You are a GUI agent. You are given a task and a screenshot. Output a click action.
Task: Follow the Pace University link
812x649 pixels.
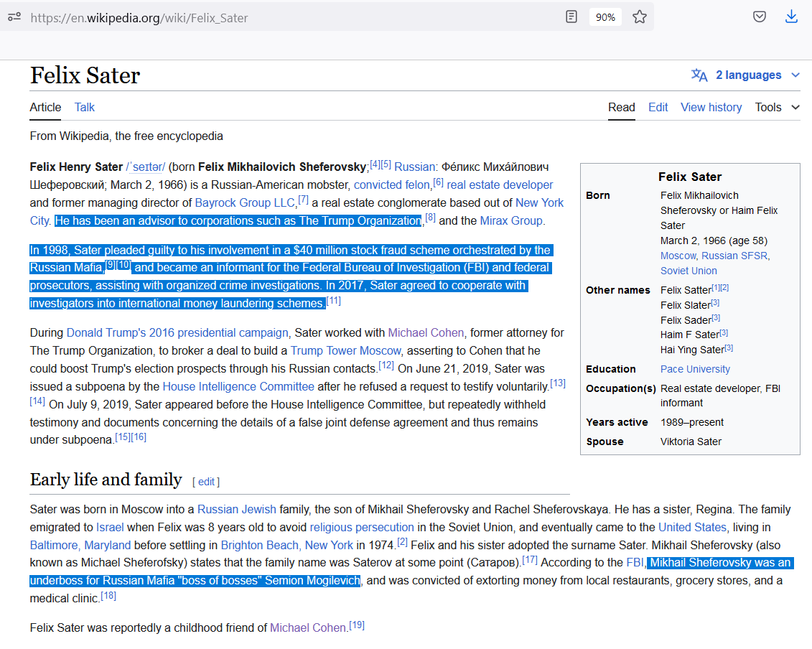pyautogui.click(x=695, y=369)
